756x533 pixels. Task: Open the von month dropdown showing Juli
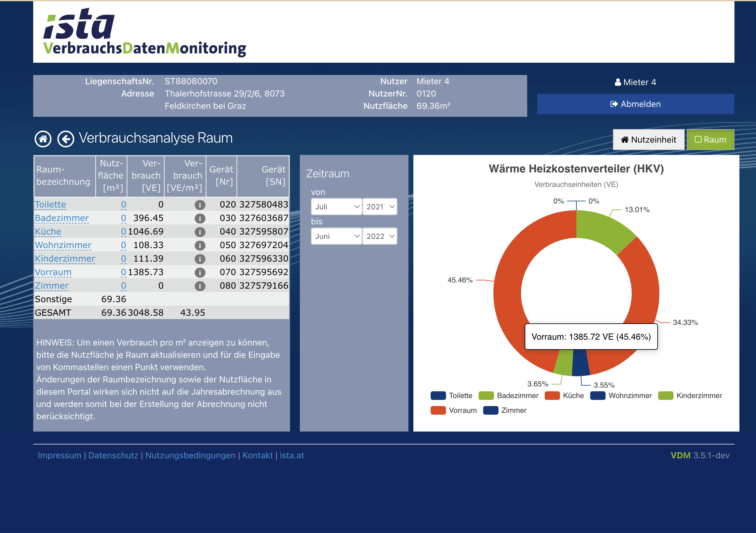pyautogui.click(x=336, y=207)
